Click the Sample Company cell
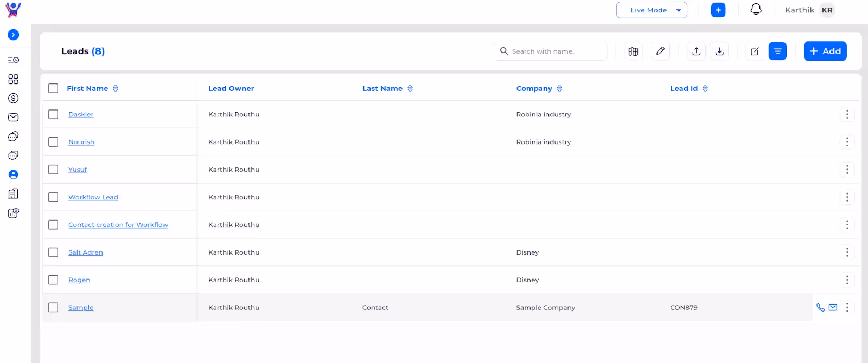Viewport: 868px width, 363px height. 546,308
